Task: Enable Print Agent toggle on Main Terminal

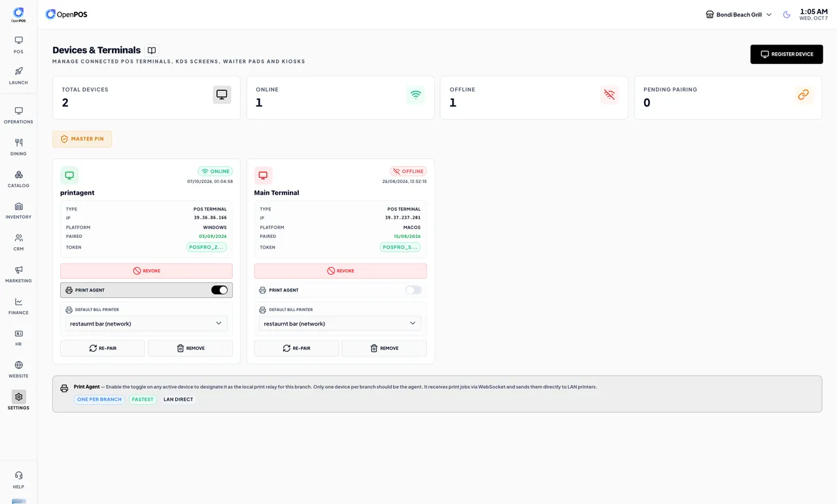Action: pos(413,290)
